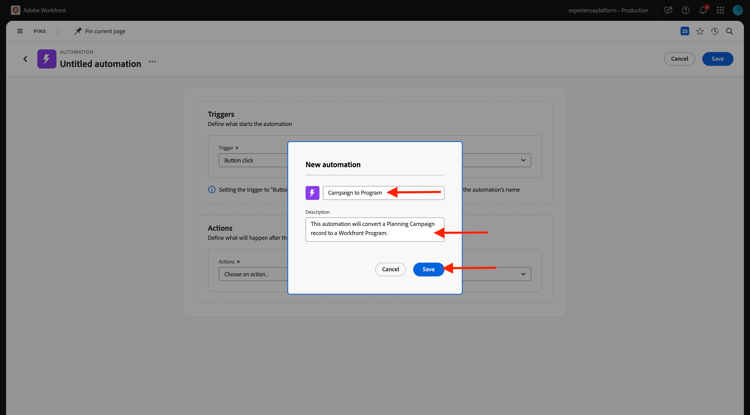Click the New automation dialog title
The image size is (750, 415).
(333, 164)
